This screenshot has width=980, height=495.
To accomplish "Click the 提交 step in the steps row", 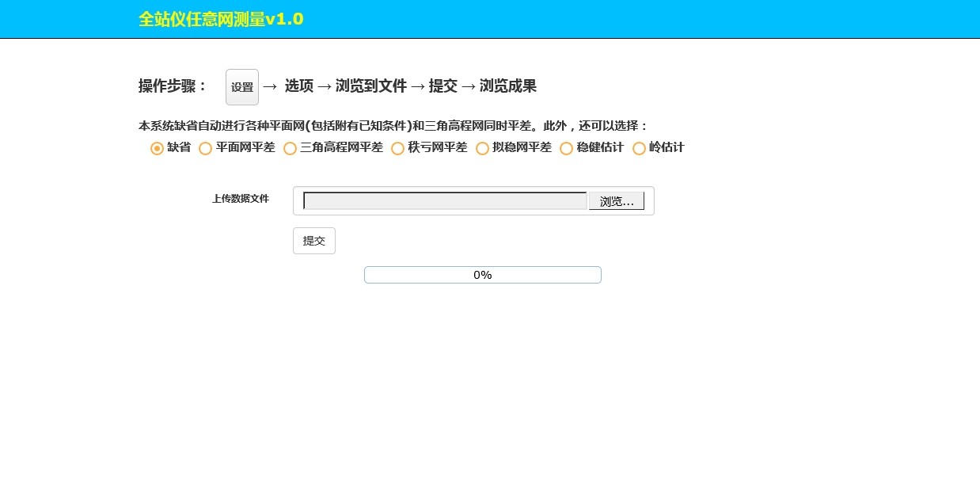I will coord(443,86).
